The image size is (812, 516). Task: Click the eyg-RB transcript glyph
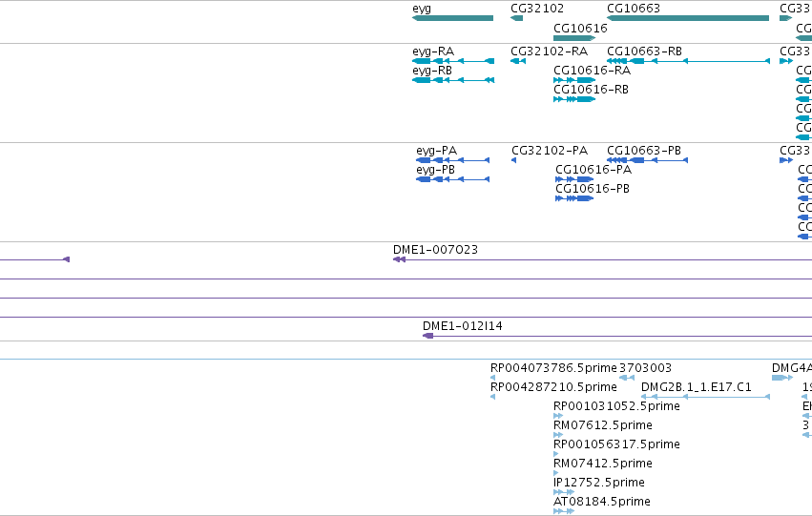pyautogui.click(x=453, y=80)
